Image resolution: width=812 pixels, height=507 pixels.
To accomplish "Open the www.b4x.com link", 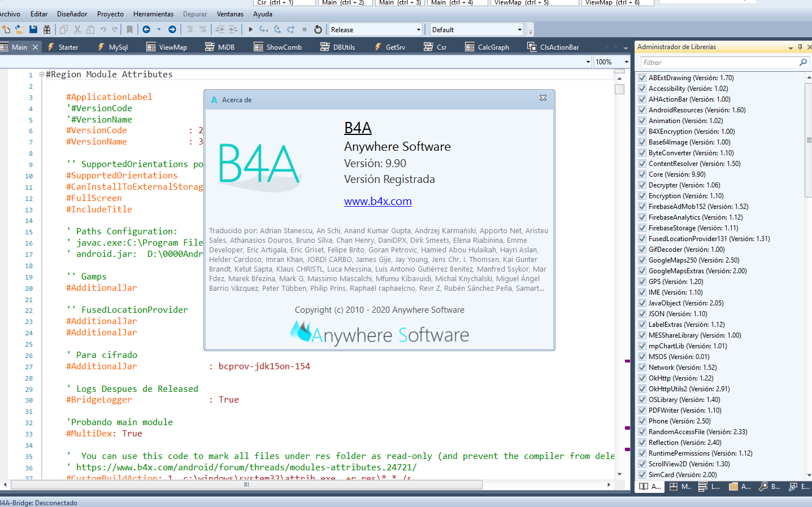I will [x=378, y=201].
